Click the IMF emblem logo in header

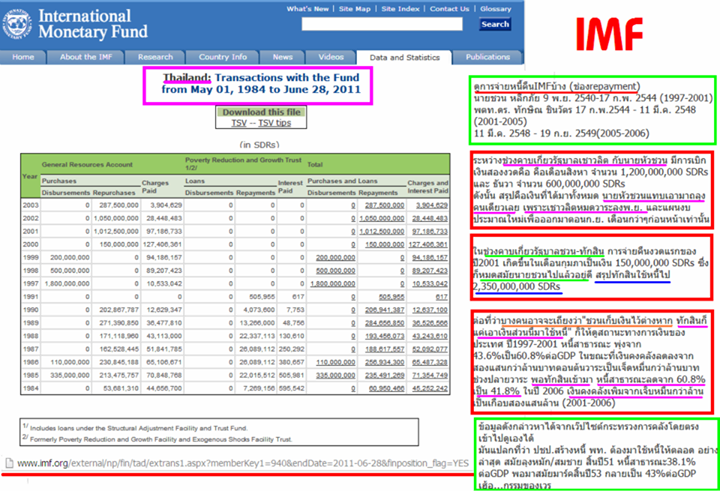(17, 24)
